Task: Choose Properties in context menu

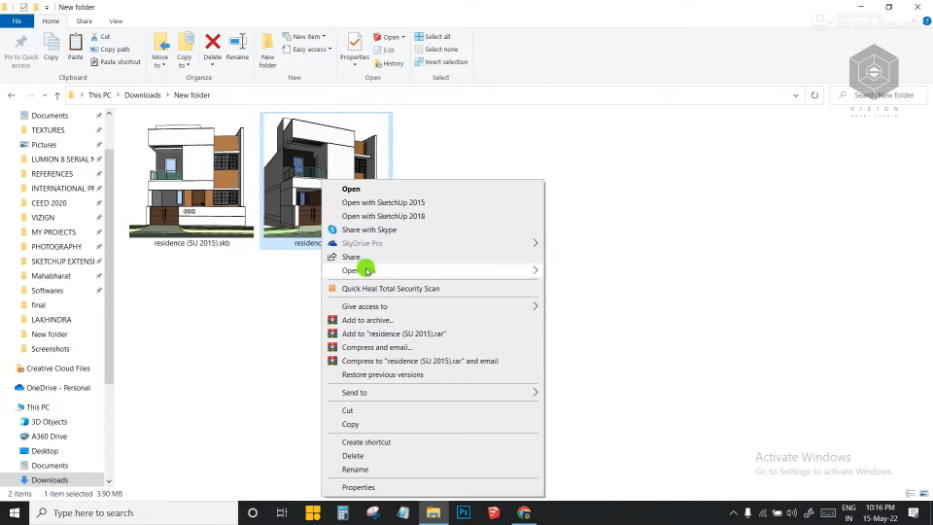Action: coord(358,487)
